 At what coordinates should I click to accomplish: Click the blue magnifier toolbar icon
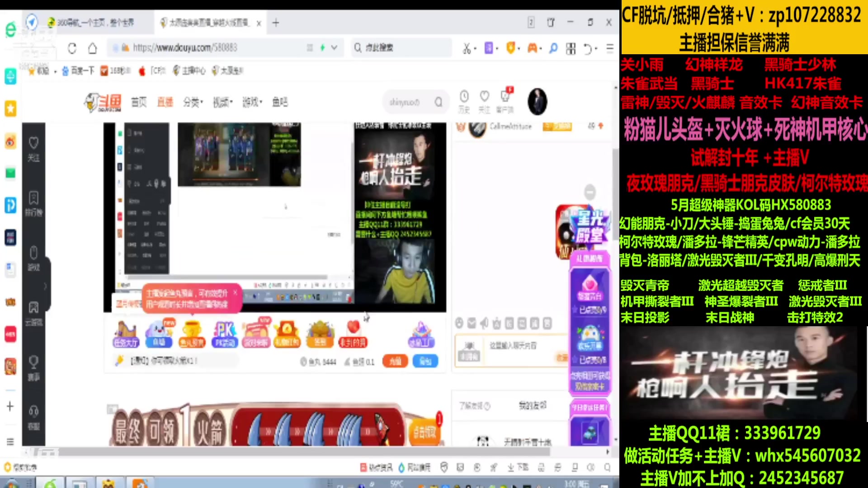553,48
